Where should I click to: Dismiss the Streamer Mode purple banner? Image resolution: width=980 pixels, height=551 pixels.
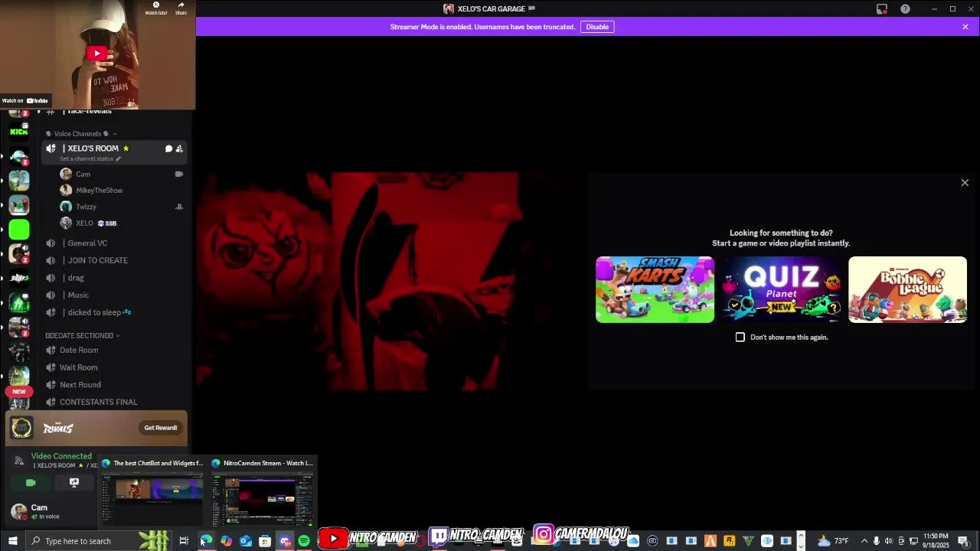[x=965, y=27]
